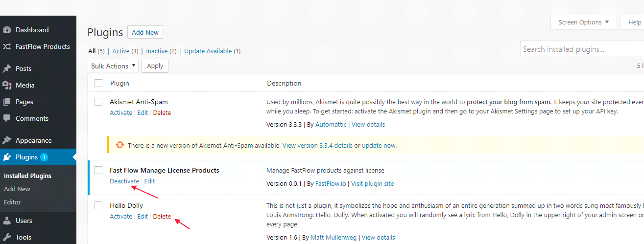Open the Appearance menu

(33, 140)
